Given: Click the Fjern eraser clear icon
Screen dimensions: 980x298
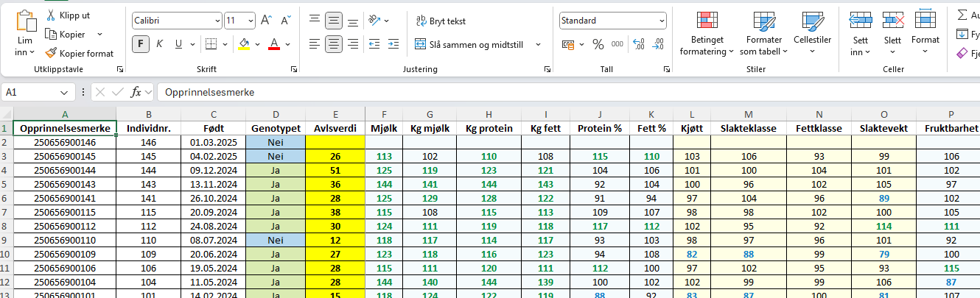Looking at the screenshot, I should (x=962, y=53).
